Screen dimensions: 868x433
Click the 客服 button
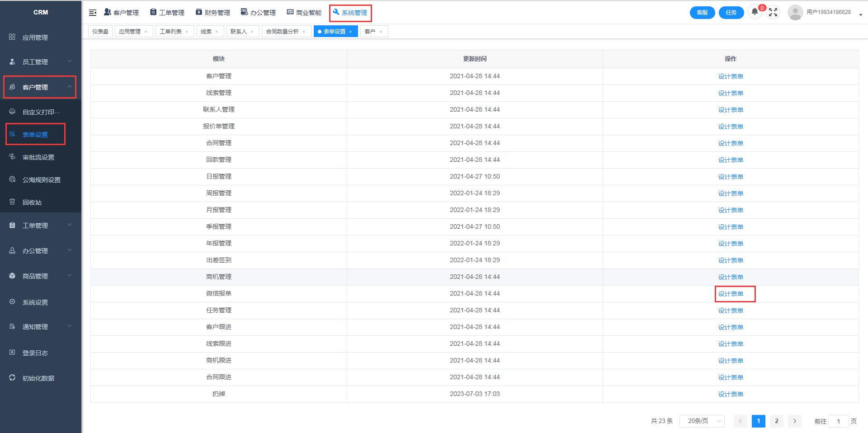702,13
